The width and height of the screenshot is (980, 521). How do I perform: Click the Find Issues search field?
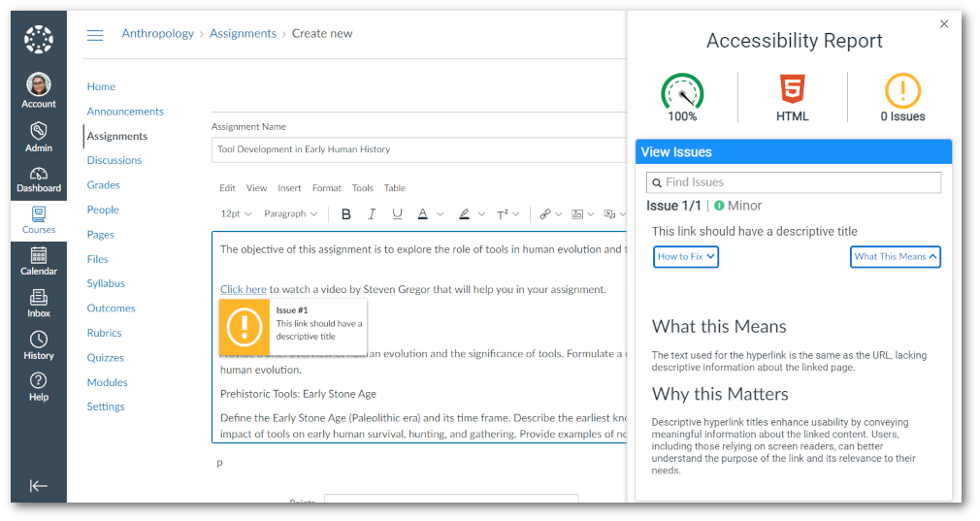click(794, 182)
